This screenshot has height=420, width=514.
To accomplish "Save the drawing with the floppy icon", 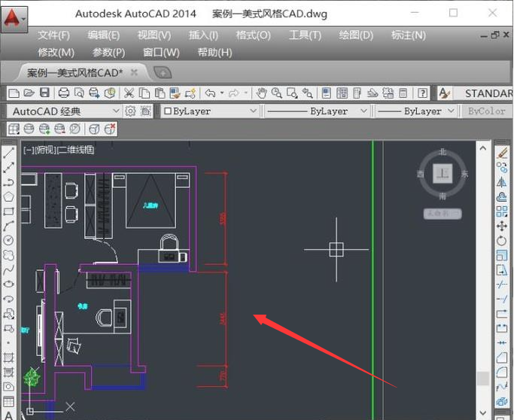I will [x=44, y=93].
